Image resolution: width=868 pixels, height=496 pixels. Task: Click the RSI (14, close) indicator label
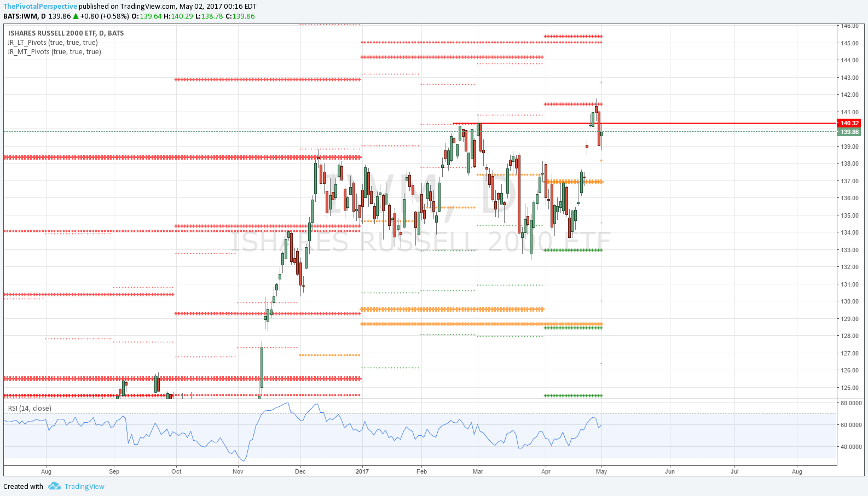tap(30, 409)
